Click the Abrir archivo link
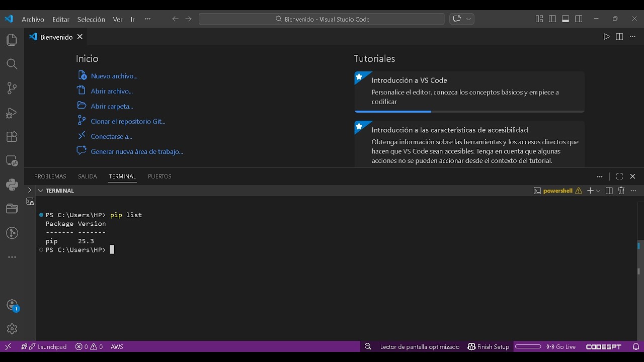 click(112, 91)
